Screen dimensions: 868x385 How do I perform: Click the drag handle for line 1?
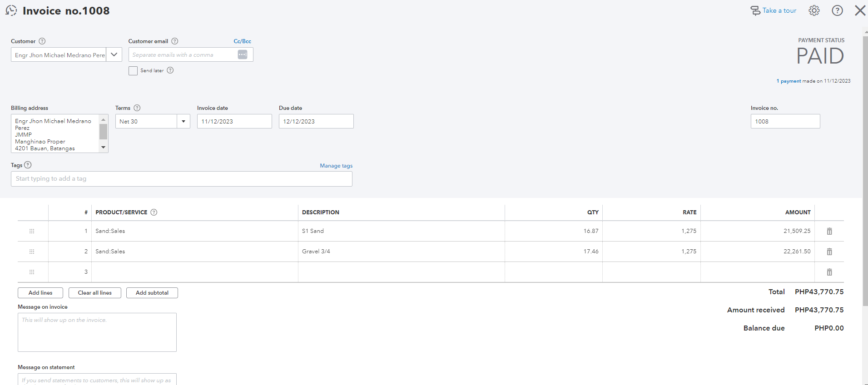click(x=32, y=231)
